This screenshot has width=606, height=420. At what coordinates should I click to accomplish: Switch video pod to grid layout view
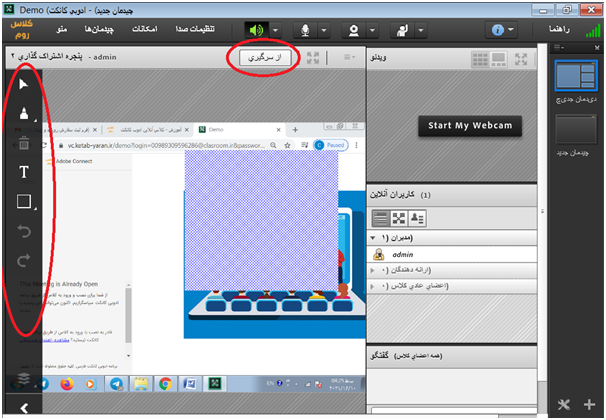coord(480,60)
